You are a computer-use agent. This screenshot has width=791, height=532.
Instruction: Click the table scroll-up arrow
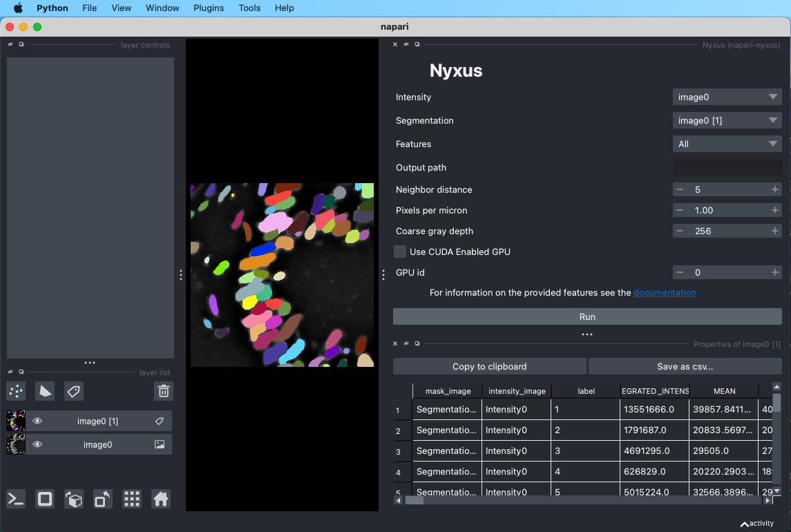777,387
